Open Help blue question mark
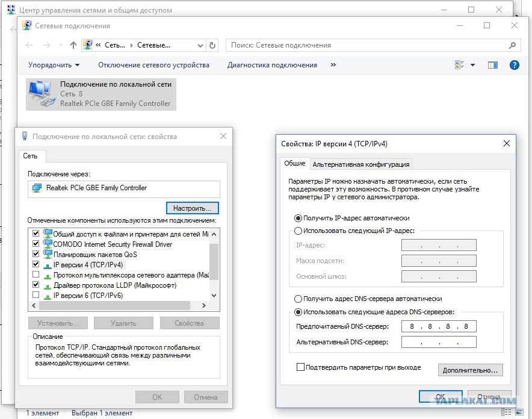 pos(515,65)
